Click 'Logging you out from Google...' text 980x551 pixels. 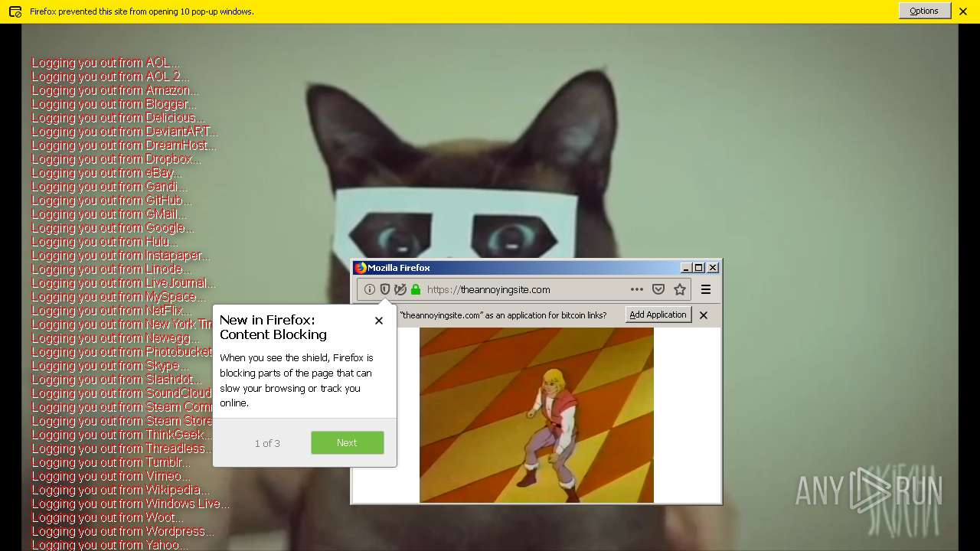pos(113,228)
